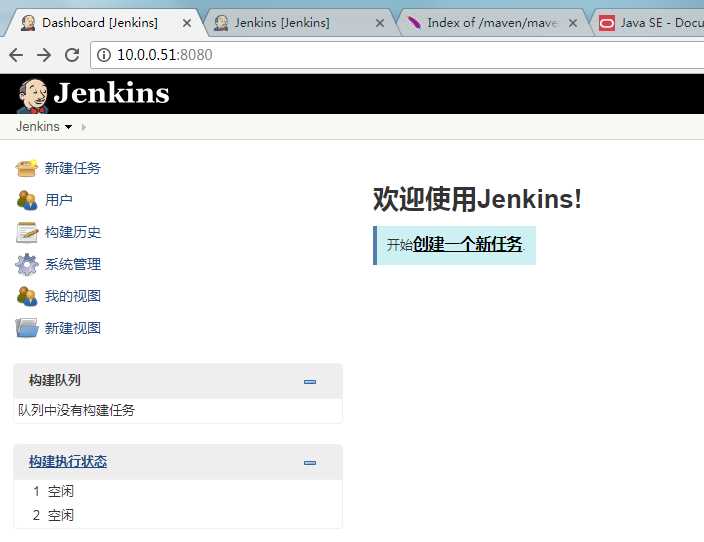Click the 欢迎使用Jenkins! heading

pos(477,199)
